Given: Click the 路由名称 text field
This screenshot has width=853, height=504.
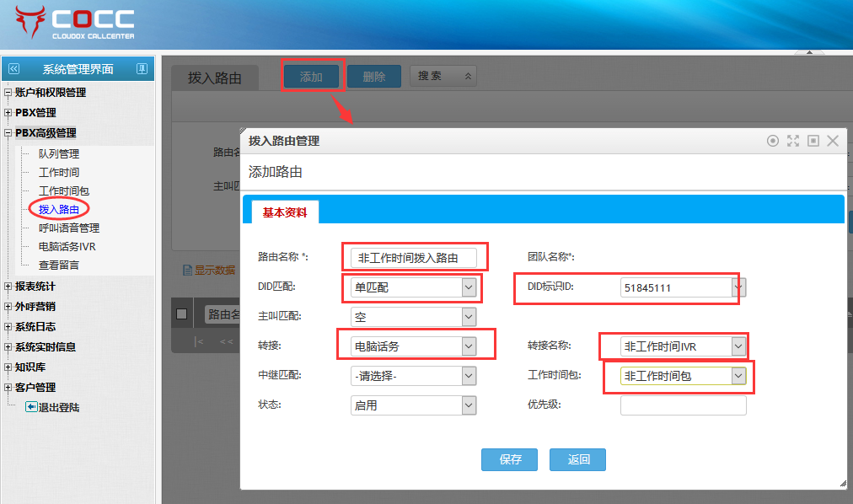Looking at the screenshot, I should pos(414,258).
